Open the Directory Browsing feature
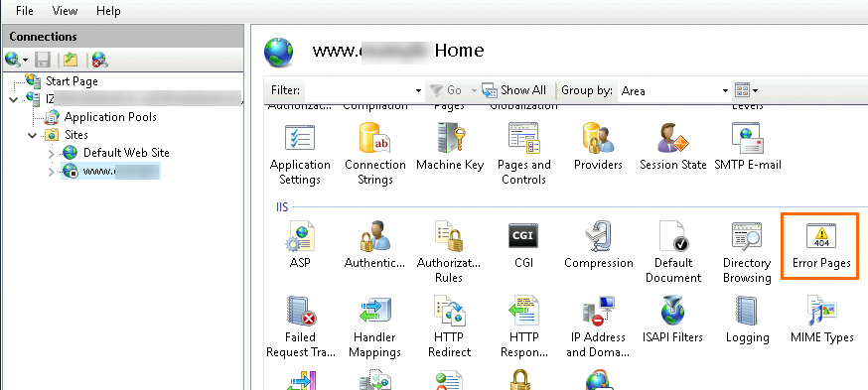The width and height of the screenshot is (868, 390). [747, 253]
